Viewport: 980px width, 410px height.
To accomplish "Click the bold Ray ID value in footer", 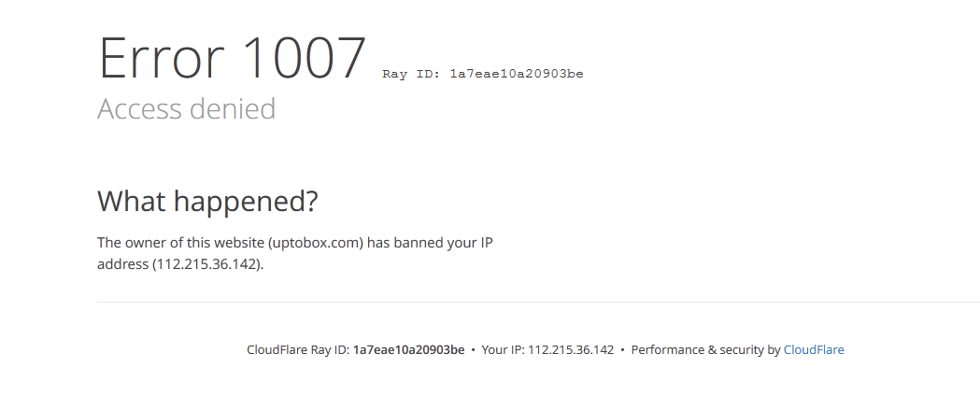I will pos(409,350).
